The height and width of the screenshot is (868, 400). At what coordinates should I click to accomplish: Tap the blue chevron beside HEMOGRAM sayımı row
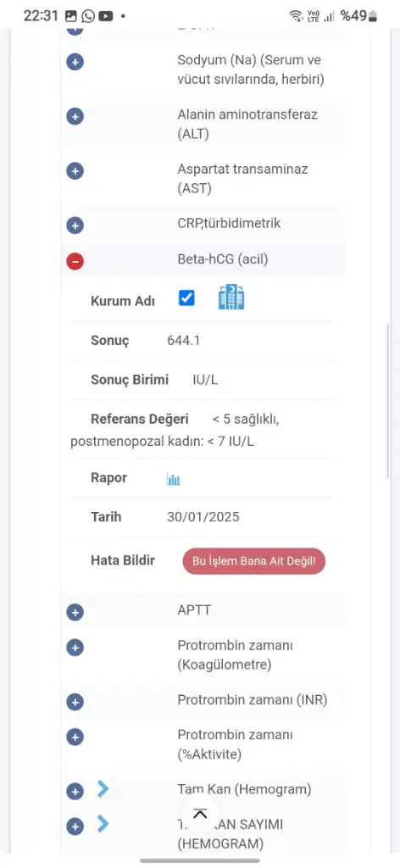(103, 824)
